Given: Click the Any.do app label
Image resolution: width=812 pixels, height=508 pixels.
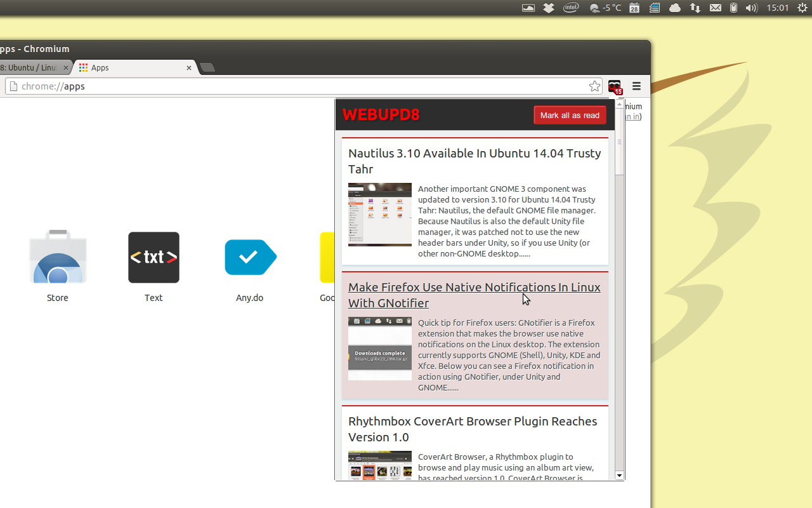Looking at the screenshot, I should tap(250, 298).
